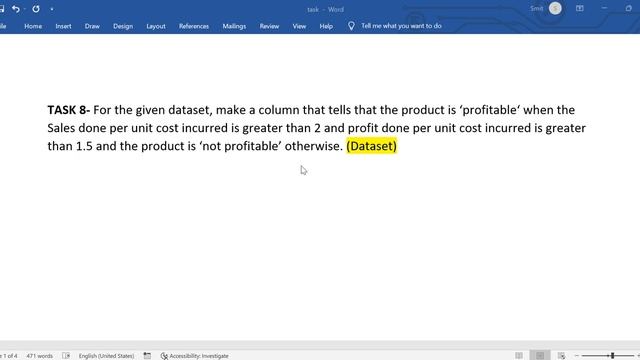Select the Review tab
Screen dimensions: 640x360
[269, 26]
